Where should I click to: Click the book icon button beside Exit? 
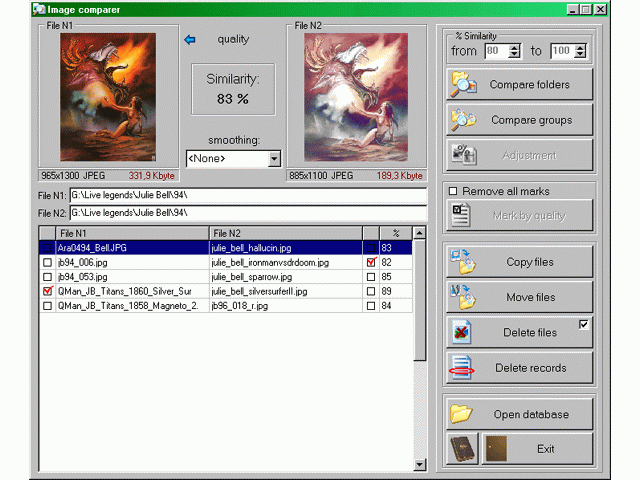tap(462, 449)
